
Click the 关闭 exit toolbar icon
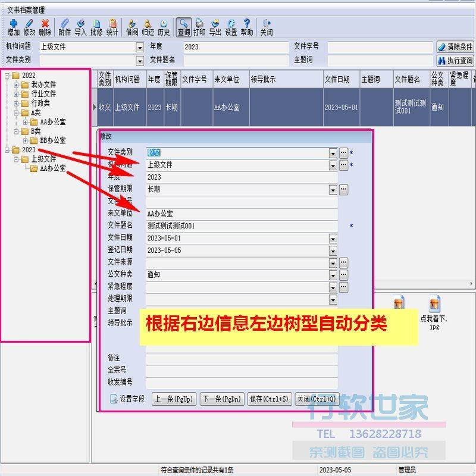click(267, 27)
